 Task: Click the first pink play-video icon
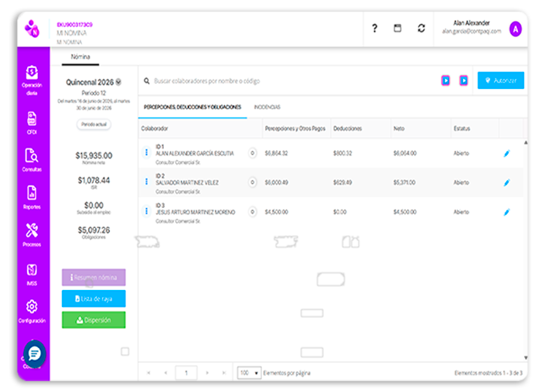pyautogui.click(x=445, y=80)
